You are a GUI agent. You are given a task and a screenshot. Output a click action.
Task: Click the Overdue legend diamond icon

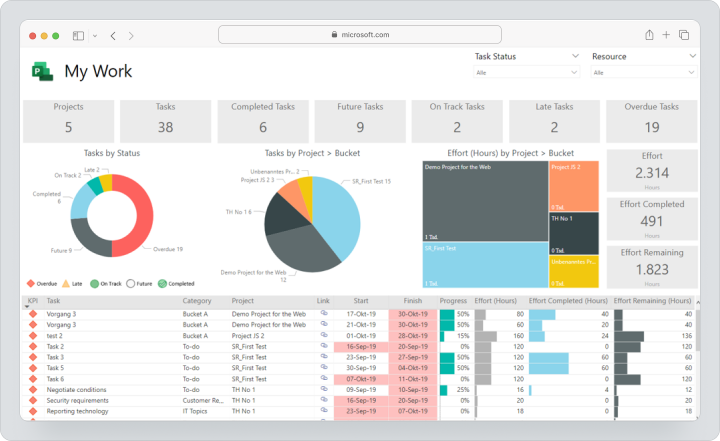[31, 283]
